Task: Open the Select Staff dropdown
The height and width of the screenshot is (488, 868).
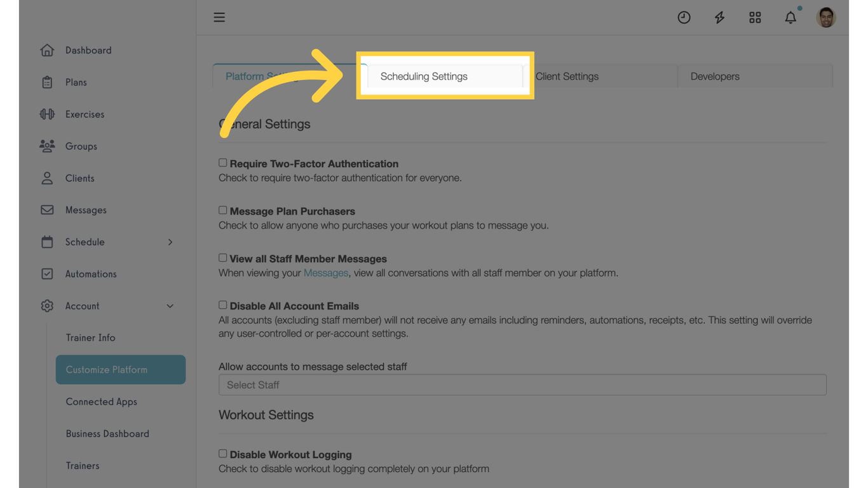Action: point(522,384)
